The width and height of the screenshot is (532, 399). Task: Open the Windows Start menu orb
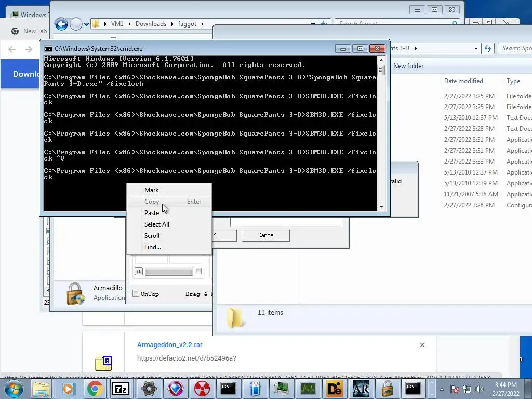tap(14, 389)
